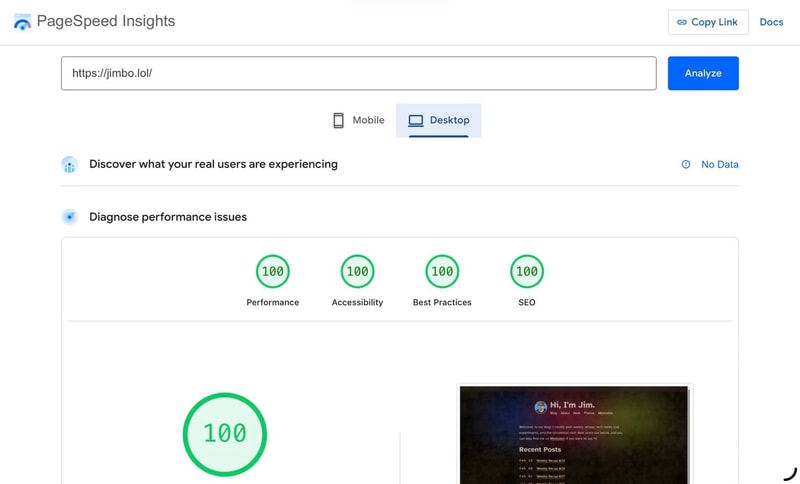Click the No Data info icon
This screenshot has width=800, height=484.
pyautogui.click(x=686, y=164)
